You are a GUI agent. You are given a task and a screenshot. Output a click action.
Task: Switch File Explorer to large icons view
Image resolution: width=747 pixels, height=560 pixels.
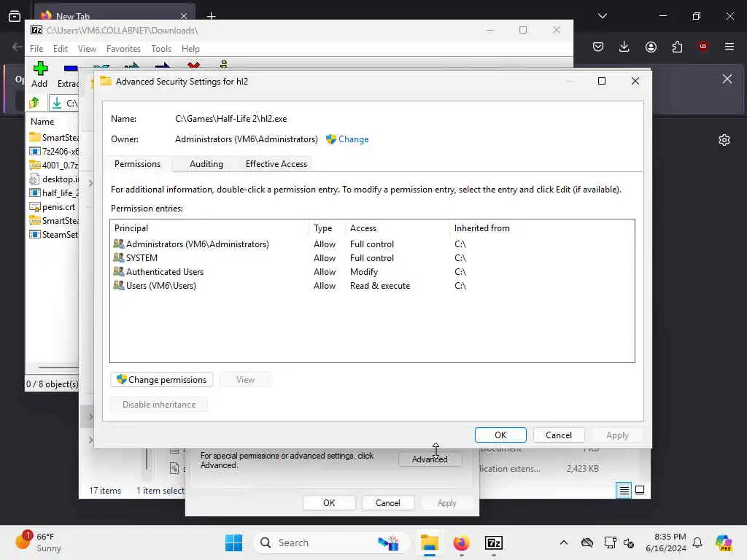[x=640, y=490]
